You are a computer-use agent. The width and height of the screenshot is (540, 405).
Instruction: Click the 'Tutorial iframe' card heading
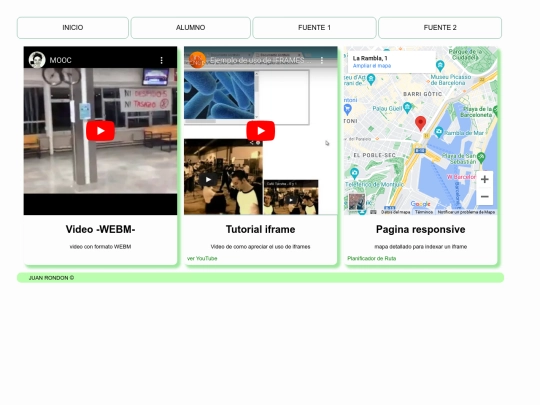pos(260,229)
